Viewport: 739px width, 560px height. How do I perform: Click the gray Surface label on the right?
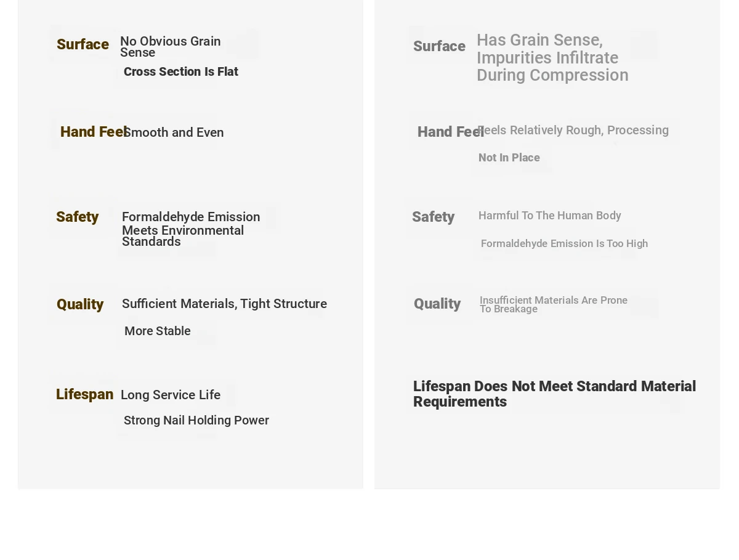(x=439, y=46)
